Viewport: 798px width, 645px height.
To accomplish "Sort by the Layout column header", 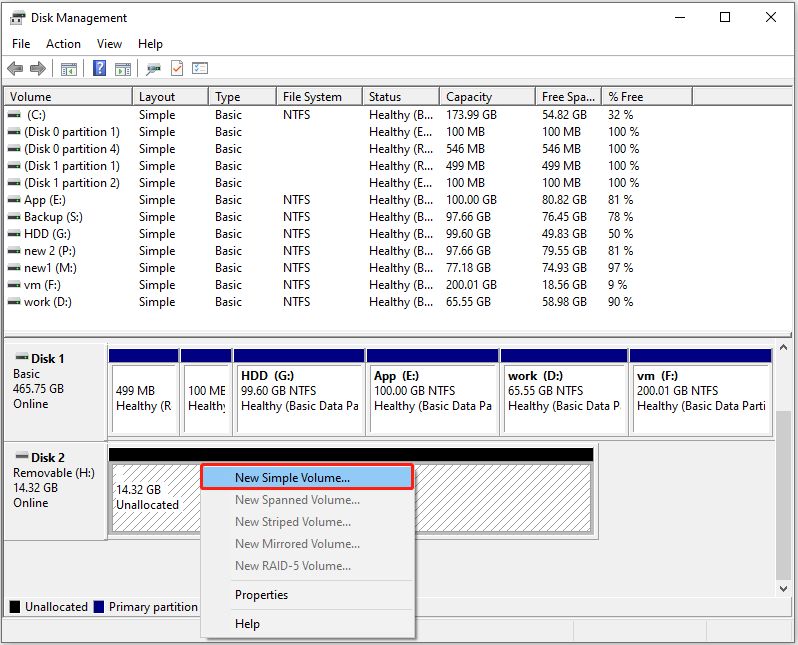I will click(170, 97).
